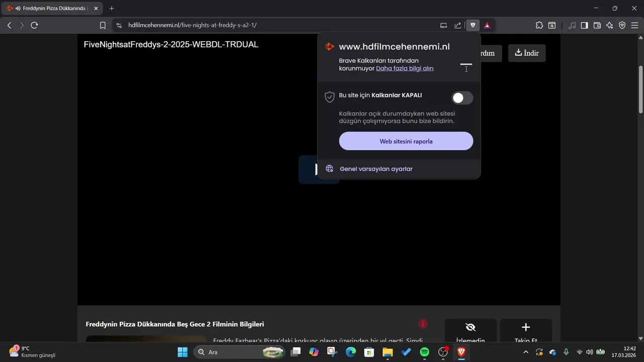Go forward to the next page
This screenshot has width=644, height=362.
[x=22, y=25]
